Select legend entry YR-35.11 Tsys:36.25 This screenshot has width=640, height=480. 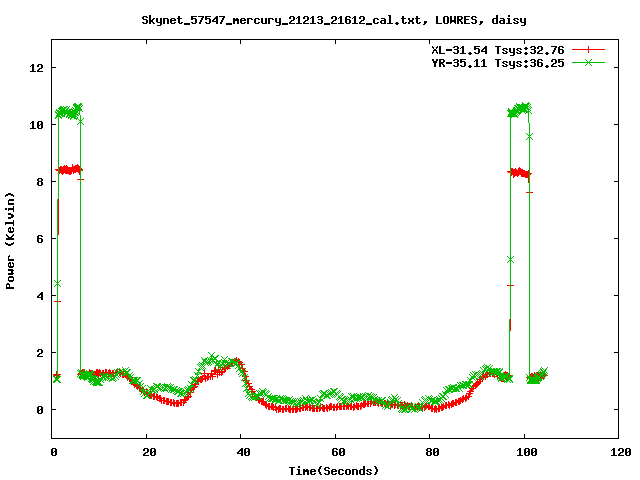coord(498,63)
